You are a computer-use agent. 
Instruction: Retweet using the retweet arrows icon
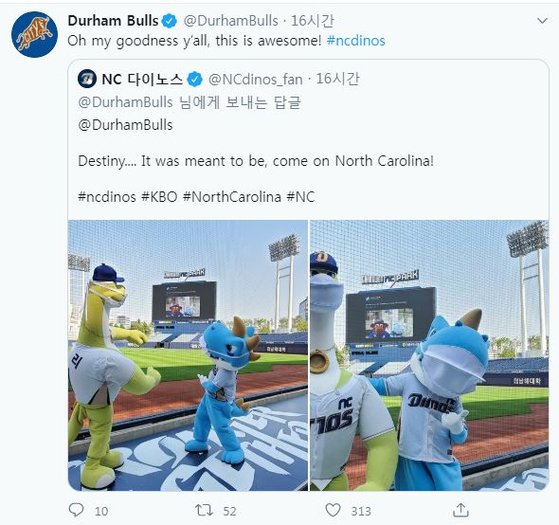[x=204, y=510]
